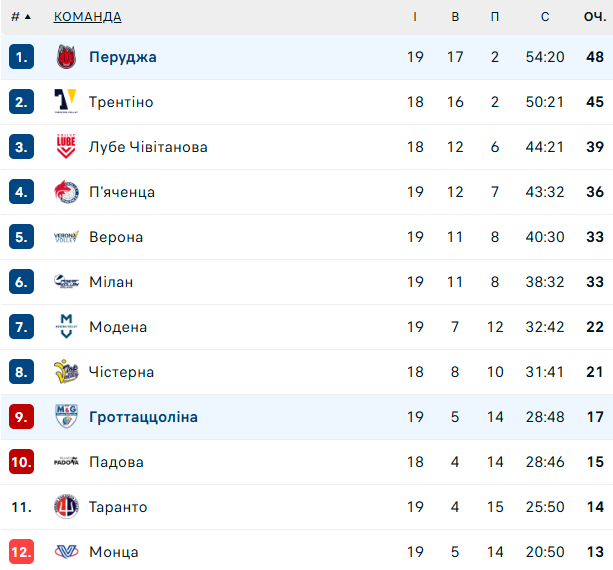The height and width of the screenshot is (570, 613).
Task: Click the Лубе Чівітанова team logo
Action: (66, 147)
